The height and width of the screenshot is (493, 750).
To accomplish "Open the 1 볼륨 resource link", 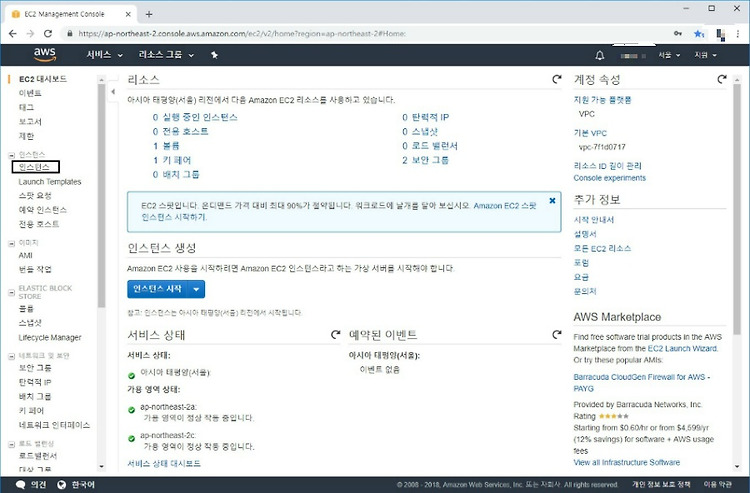I will tap(166, 146).
